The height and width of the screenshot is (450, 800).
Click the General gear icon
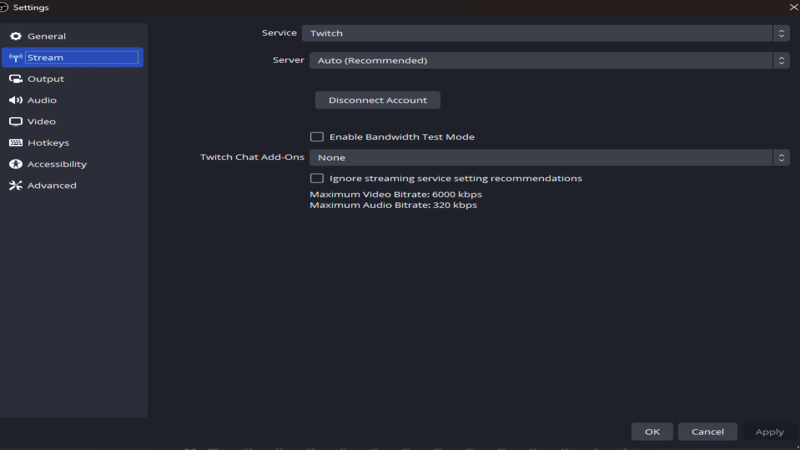coord(15,36)
